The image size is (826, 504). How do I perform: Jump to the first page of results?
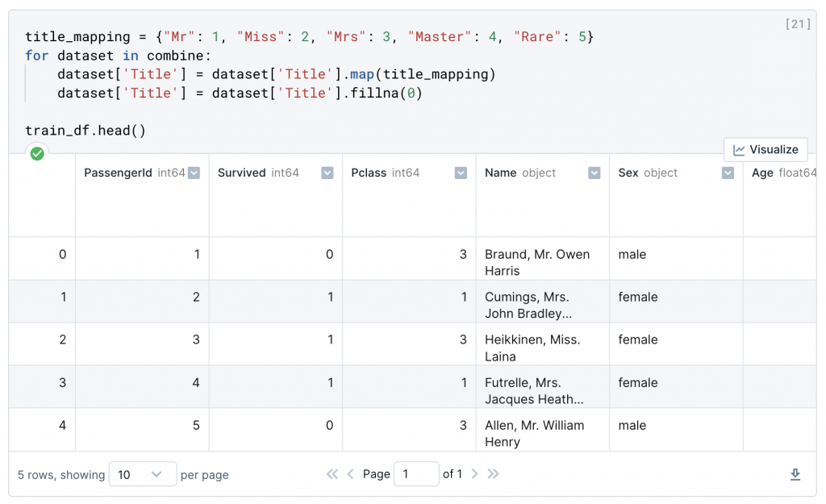tap(332, 474)
